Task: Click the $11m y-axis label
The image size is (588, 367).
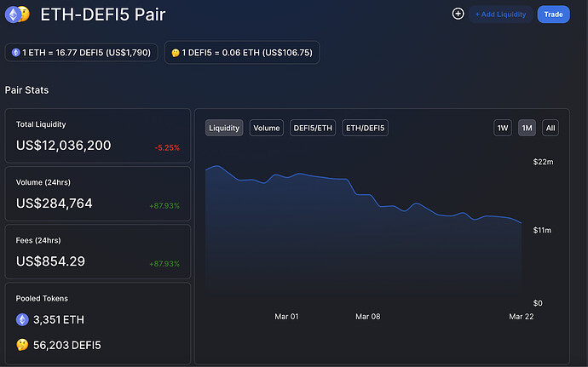Action: (542, 230)
